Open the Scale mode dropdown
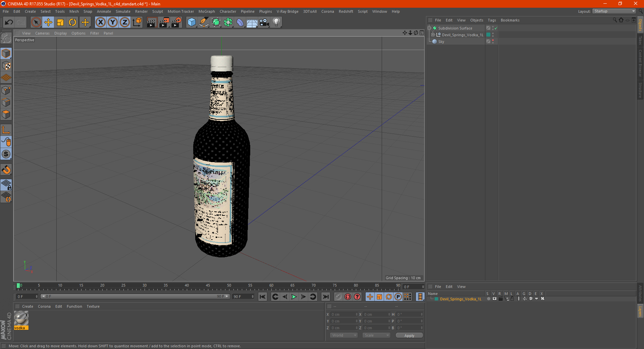The width and height of the screenshot is (644, 349). click(376, 335)
